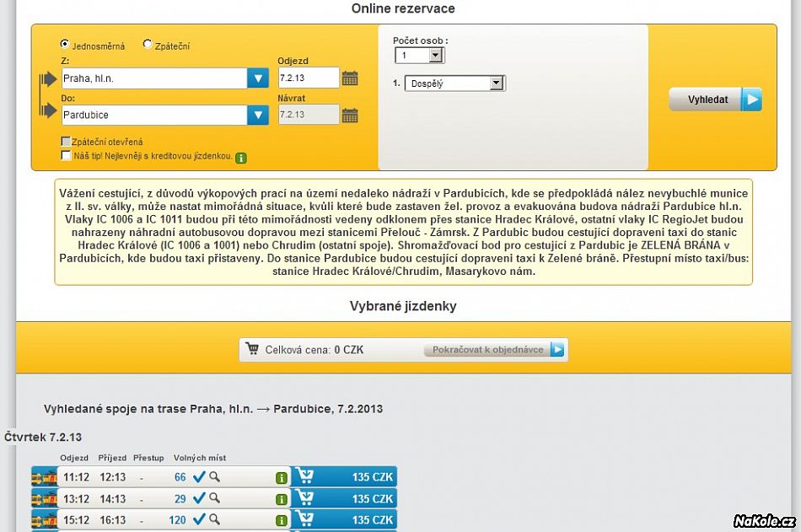Add the 11:12 ticket for 135 CZK to cart
801x532 pixels.
344,476
